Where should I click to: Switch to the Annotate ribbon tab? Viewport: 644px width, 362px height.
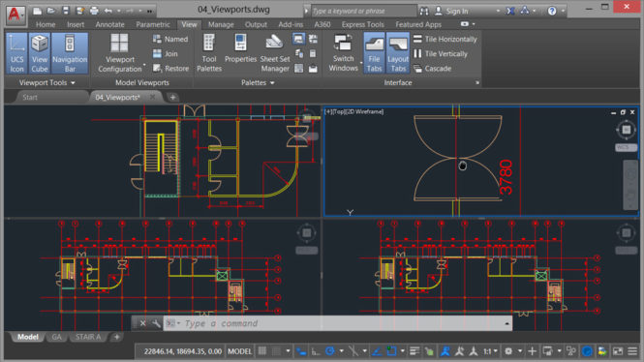109,24
